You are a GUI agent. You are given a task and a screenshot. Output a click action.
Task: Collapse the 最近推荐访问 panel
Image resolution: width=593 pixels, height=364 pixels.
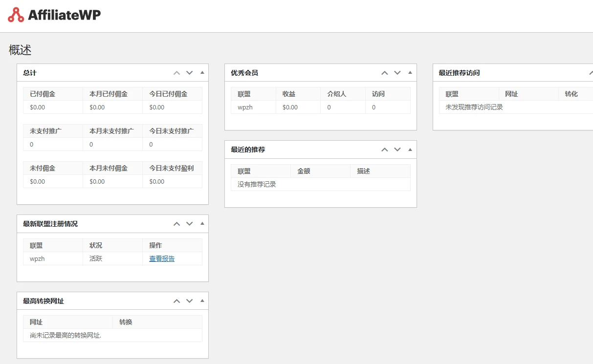(592, 72)
